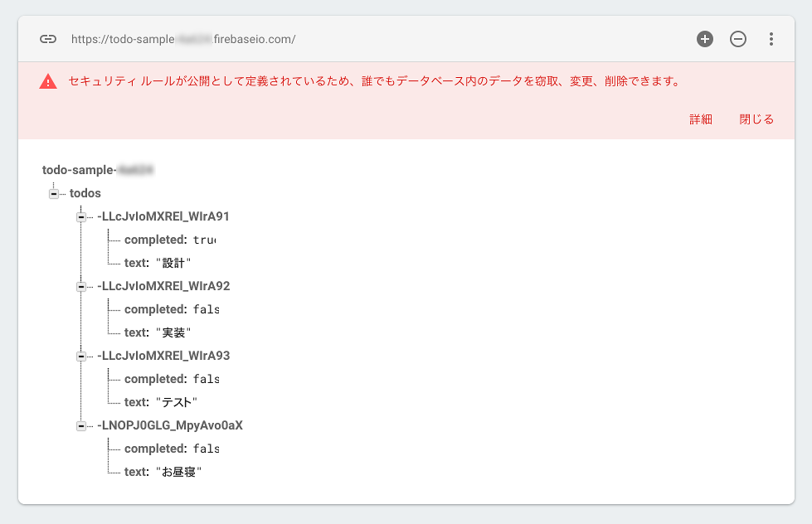Screen dimensions: 812x524
Task: Click the minus circle icon to collapse all
Action: tap(738, 39)
